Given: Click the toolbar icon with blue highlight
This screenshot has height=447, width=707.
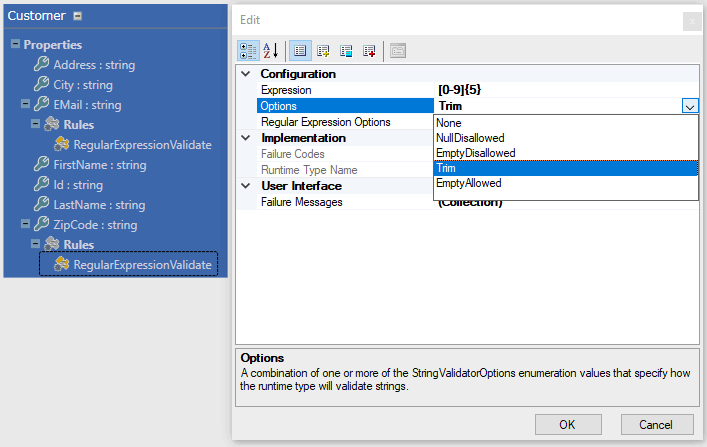Looking at the screenshot, I should pos(346,51).
